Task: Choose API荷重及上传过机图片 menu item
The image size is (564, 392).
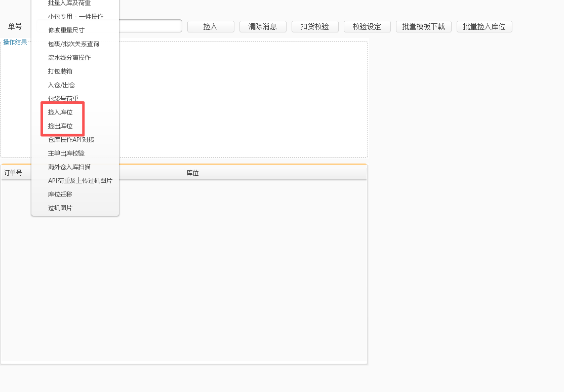Action: pos(80,181)
